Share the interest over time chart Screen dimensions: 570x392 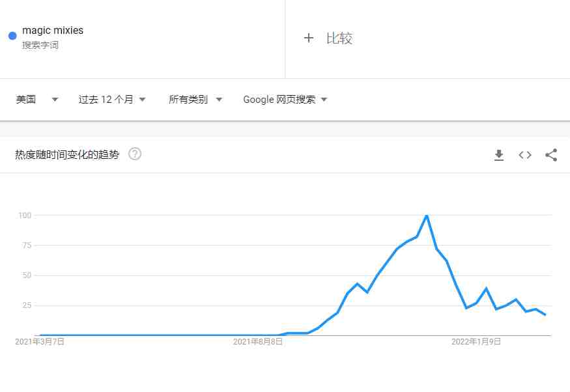pyautogui.click(x=551, y=155)
